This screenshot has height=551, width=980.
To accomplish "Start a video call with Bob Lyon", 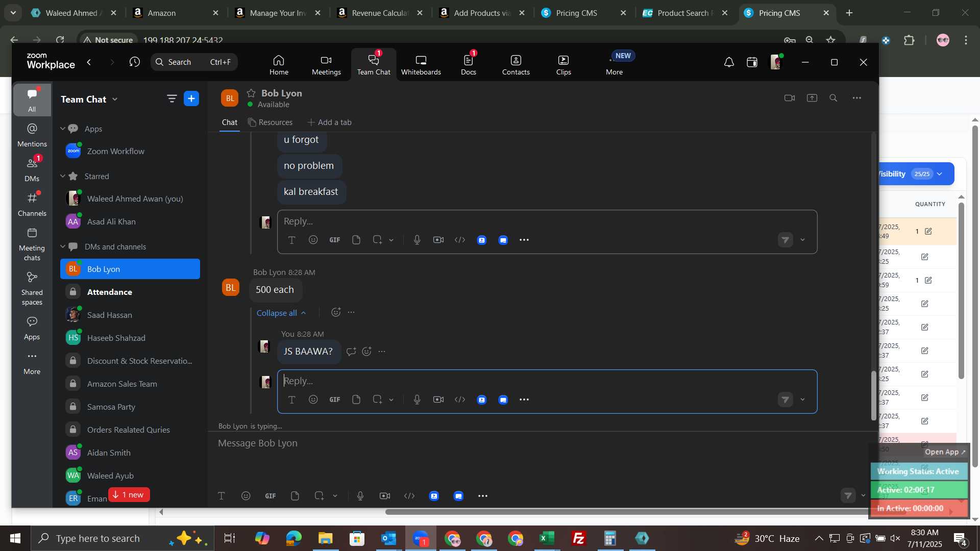I will (x=790, y=98).
